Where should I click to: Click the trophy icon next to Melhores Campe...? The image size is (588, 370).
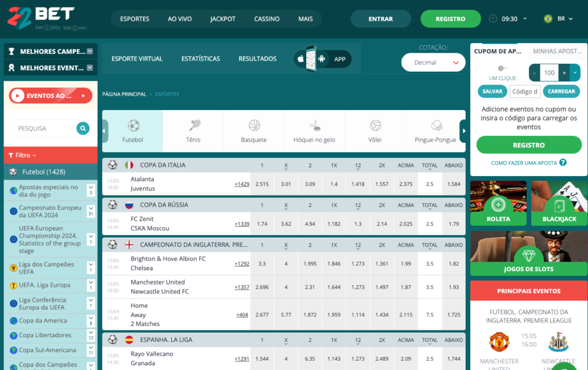coord(11,51)
